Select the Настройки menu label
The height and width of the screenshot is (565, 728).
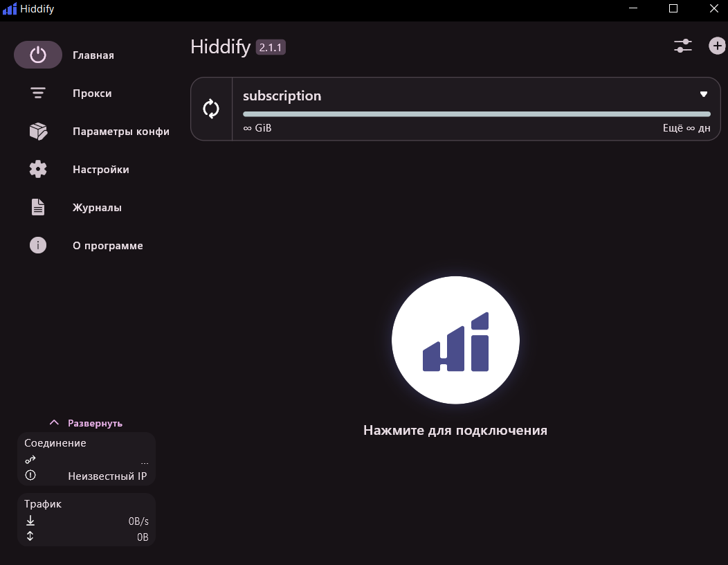[x=101, y=170]
